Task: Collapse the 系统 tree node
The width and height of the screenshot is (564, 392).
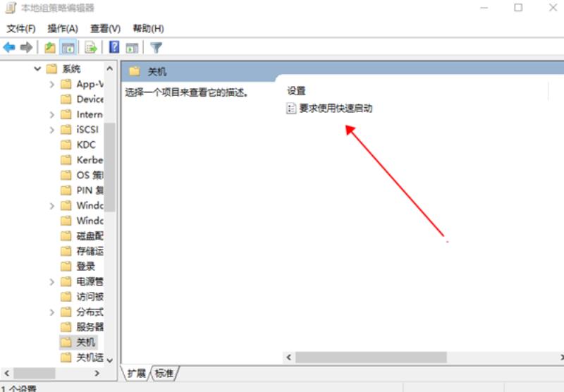Action: point(37,68)
